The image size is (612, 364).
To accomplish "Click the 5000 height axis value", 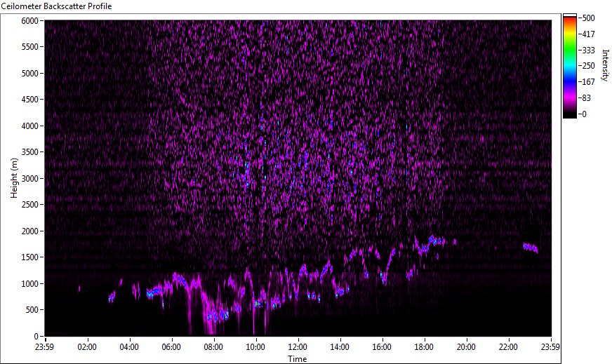I will pos(29,74).
